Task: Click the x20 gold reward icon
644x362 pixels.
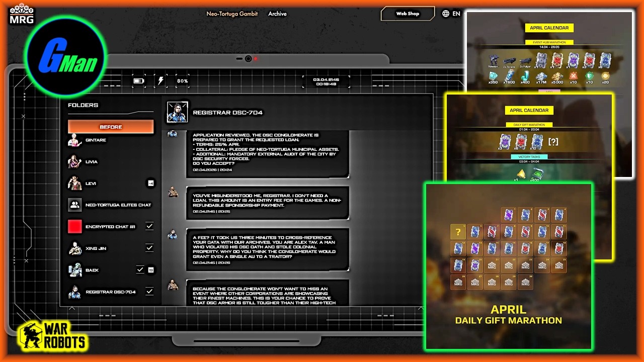Action: coord(605,77)
